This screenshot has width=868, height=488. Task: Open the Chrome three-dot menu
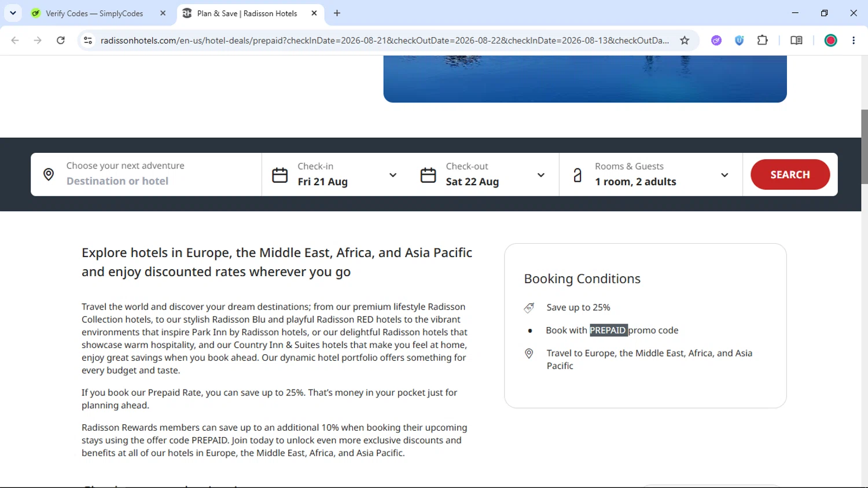854,41
